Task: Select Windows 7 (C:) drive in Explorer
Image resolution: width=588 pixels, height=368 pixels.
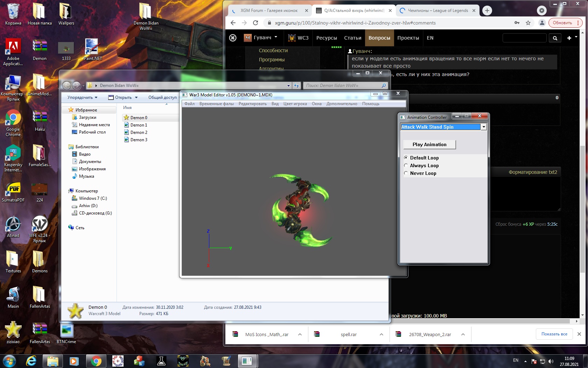Action: (93, 198)
